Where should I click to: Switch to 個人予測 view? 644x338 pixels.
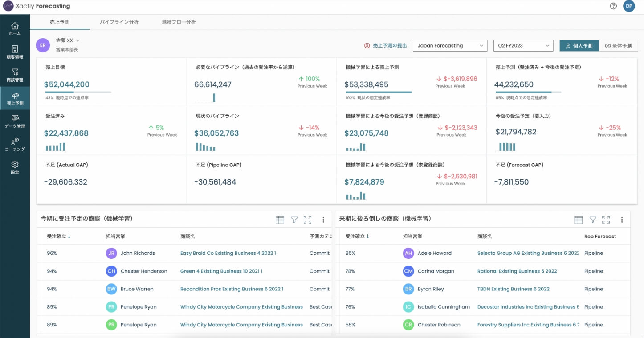click(x=579, y=46)
